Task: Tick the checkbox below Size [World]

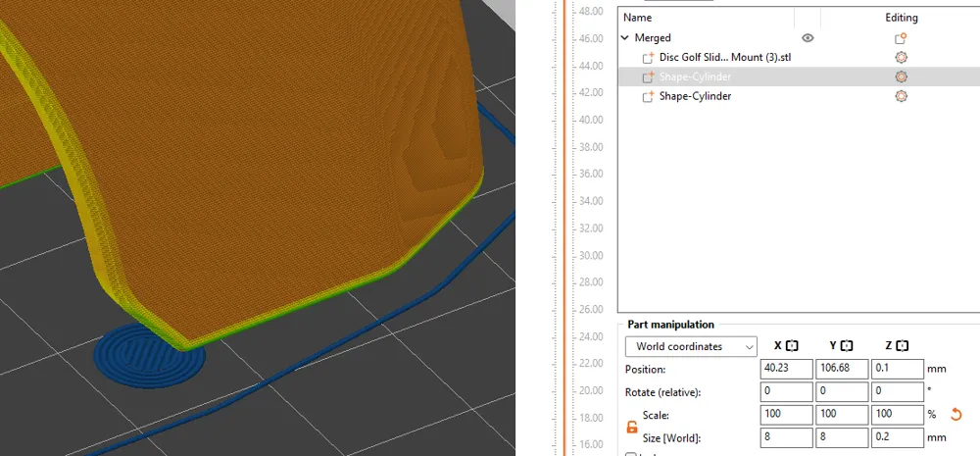Action: tap(631, 455)
